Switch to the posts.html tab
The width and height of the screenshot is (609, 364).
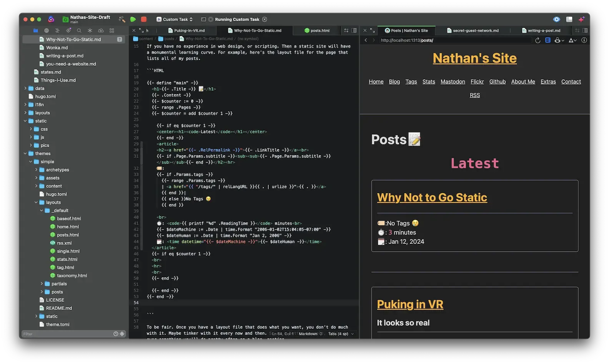pyautogui.click(x=317, y=30)
